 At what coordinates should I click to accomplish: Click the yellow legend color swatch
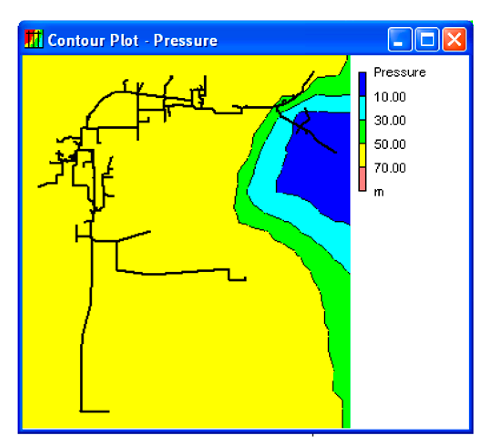[x=362, y=156]
